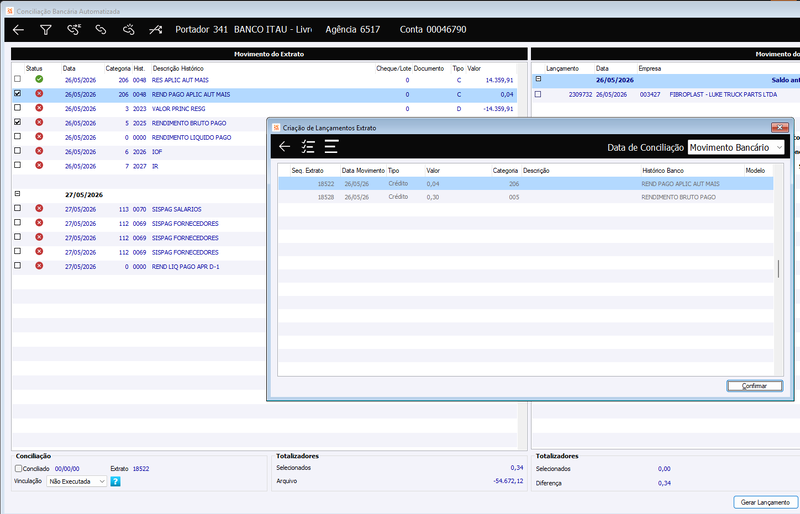The image size is (800, 514).
Task: Click the blue help question mark icon
Action: click(x=115, y=481)
